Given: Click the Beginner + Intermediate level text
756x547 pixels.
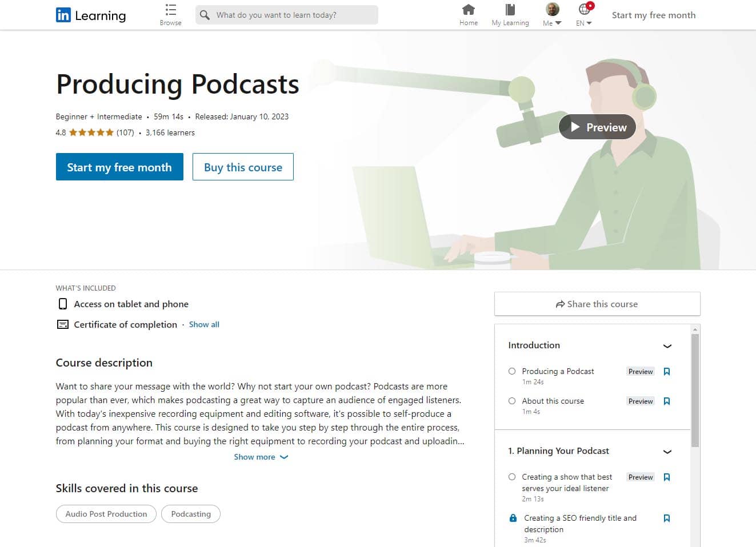Looking at the screenshot, I should (x=99, y=116).
